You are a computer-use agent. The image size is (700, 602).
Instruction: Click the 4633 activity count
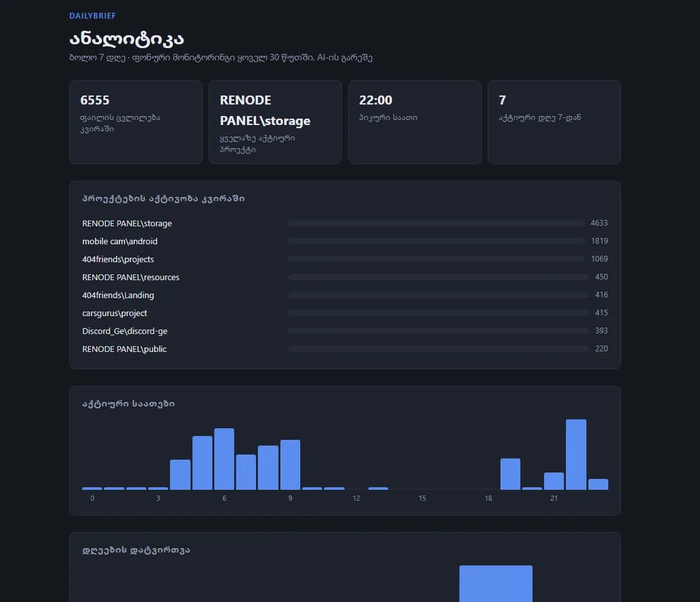pos(599,223)
